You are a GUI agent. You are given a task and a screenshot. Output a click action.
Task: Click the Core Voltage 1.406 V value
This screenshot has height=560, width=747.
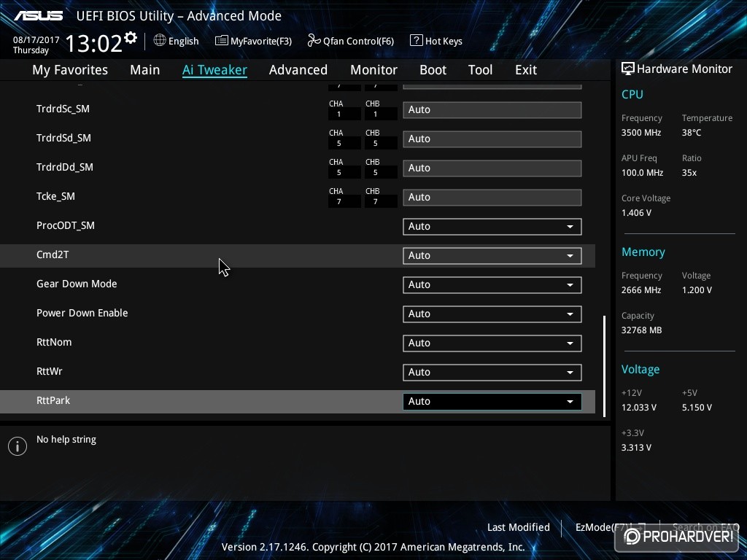click(636, 213)
